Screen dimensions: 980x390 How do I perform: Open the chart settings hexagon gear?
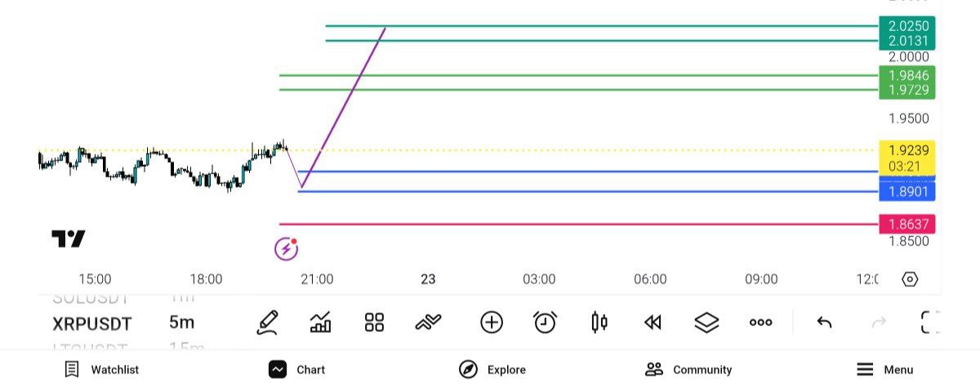pyautogui.click(x=910, y=280)
